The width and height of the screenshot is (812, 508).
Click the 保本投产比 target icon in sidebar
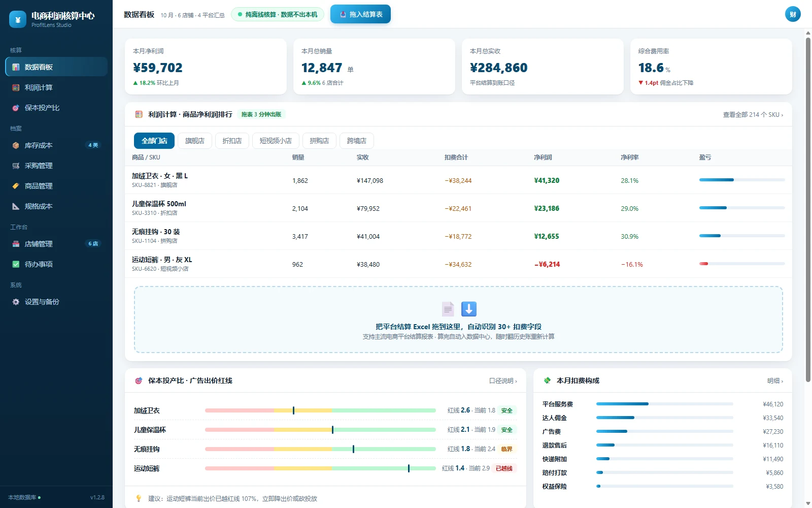pos(16,108)
